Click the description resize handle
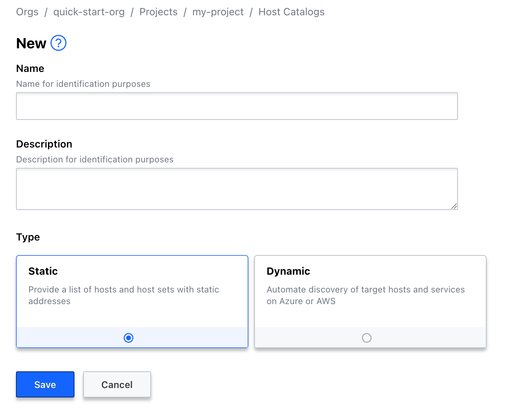This screenshot has width=512, height=420. (x=454, y=206)
